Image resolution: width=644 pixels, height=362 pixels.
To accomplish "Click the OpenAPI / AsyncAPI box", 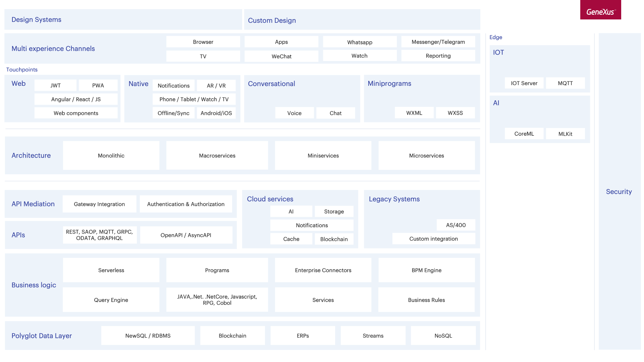I will tap(186, 235).
